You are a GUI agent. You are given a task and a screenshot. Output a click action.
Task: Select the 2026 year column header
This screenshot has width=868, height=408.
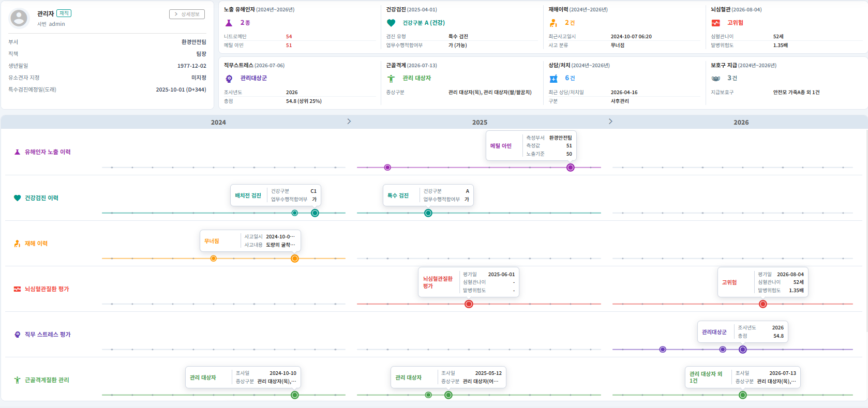point(741,123)
